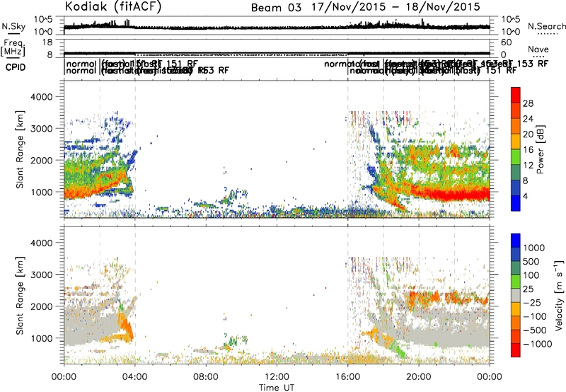Viewport: 566px width, 392px height.
Task: Click the "25" tick on Velocity colorbar
Action: 528,289
